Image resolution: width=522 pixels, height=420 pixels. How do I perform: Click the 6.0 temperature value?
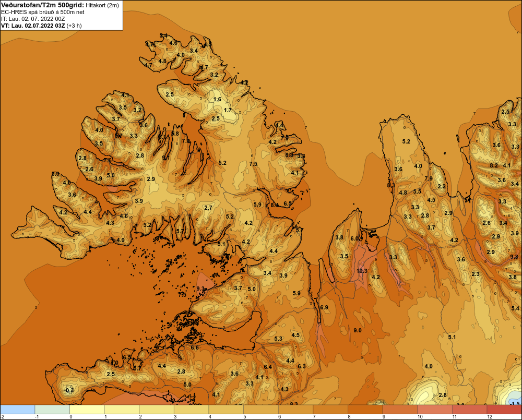click(355, 238)
